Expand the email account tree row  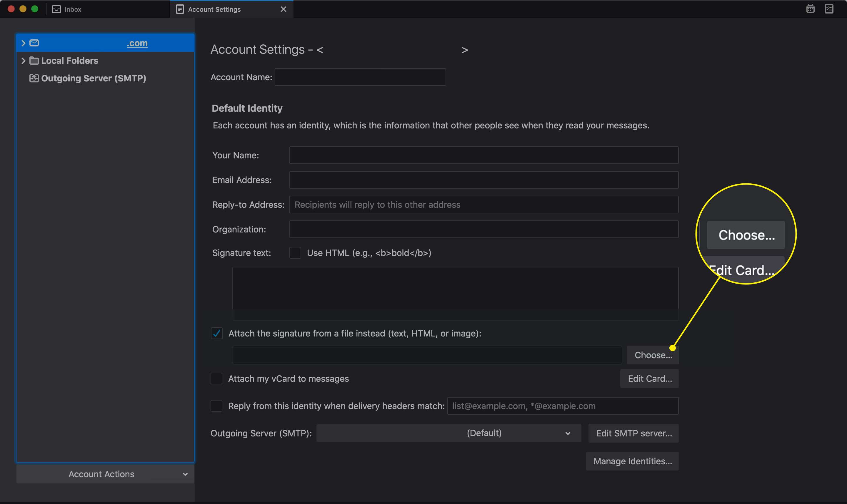click(24, 43)
